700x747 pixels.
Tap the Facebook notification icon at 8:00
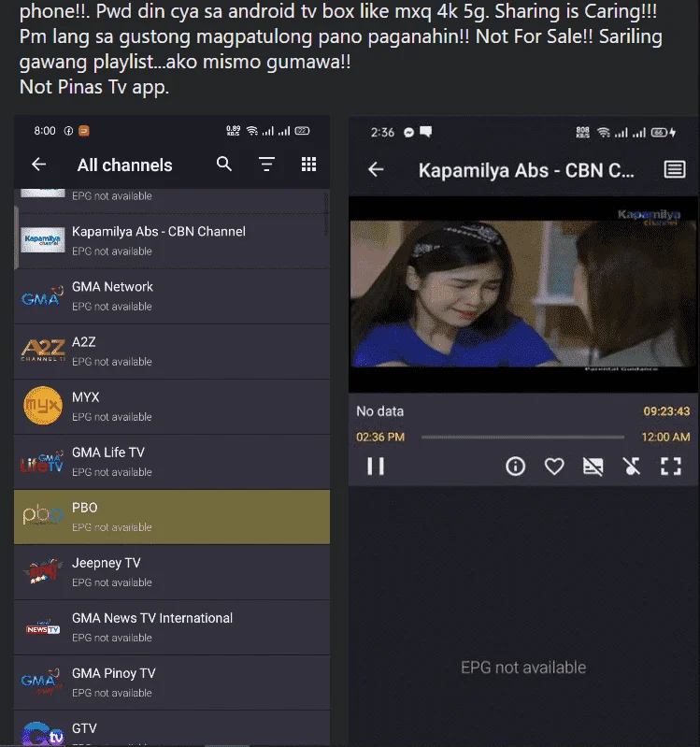[68, 131]
